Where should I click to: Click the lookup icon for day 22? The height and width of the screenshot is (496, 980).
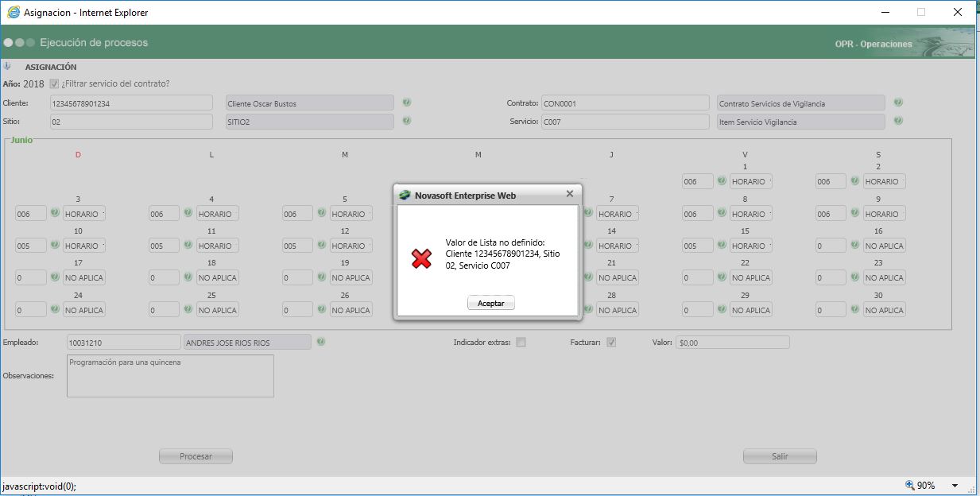coord(722,277)
